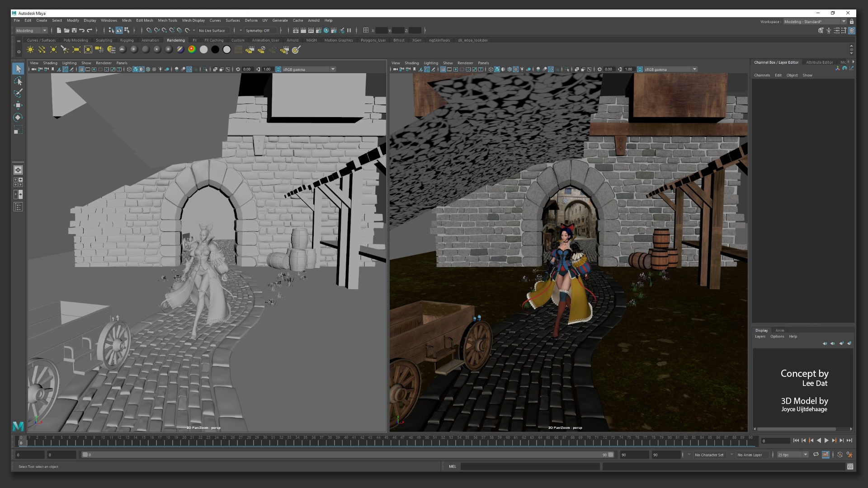Assign the rainbow ramp shader from the shelf
Viewport: 868px width, 488px height.
coord(192,50)
